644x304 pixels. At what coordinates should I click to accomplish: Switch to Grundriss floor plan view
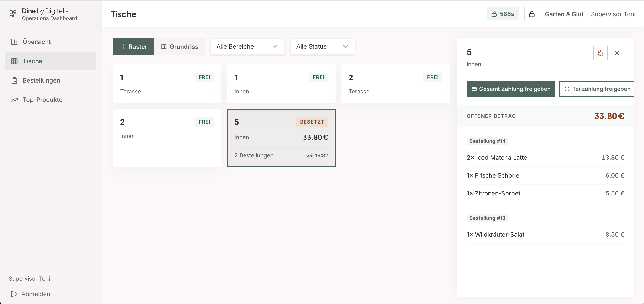179,46
